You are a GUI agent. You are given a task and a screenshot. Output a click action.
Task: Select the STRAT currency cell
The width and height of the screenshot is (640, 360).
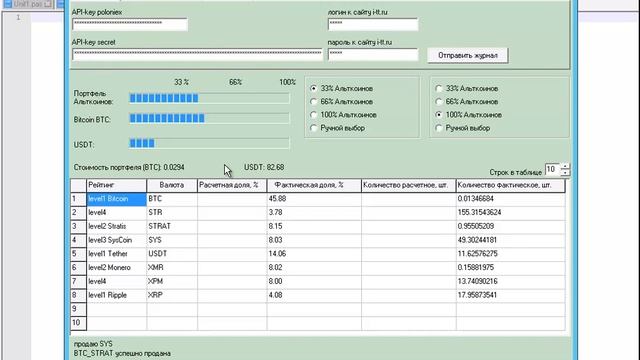pos(172,226)
